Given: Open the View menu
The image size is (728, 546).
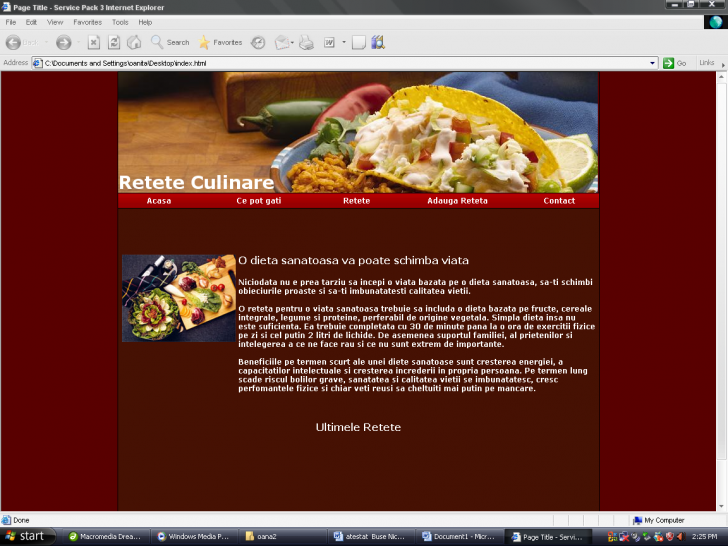Looking at the screenshot, I should (55, 22).
